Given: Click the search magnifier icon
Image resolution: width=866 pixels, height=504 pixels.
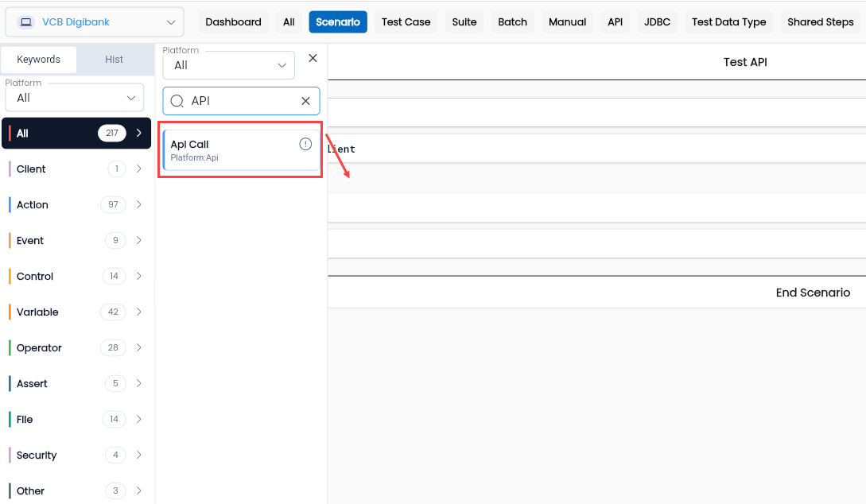Looking at the screenshot, I should (x=177, y=101).
